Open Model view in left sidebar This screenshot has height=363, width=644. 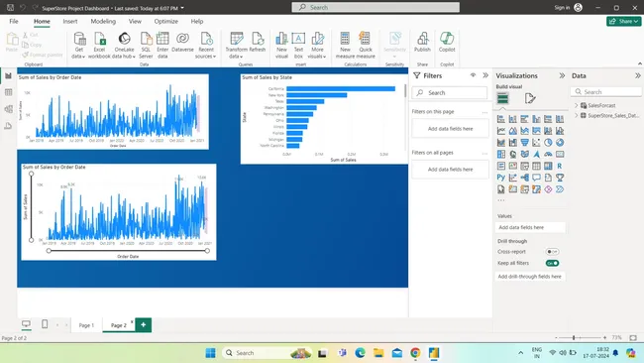coord(8,109)
